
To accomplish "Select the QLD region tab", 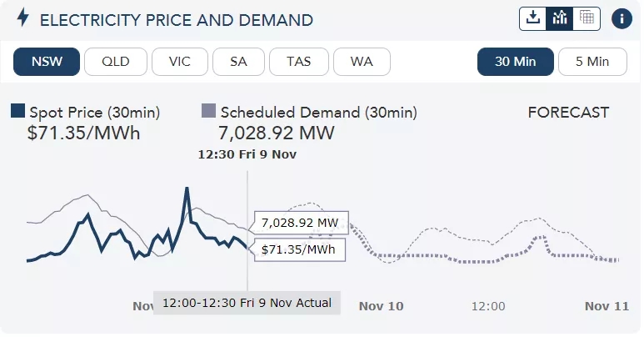I will pyautogui.click(x=116, y=62).
